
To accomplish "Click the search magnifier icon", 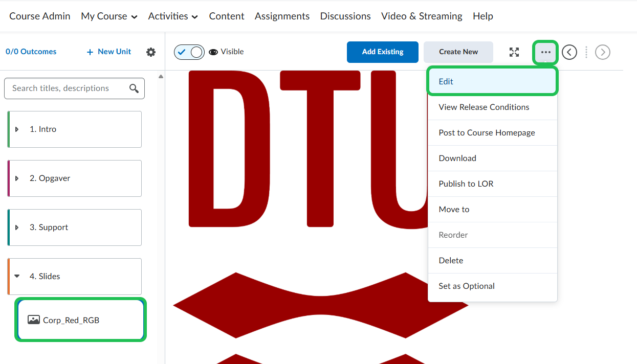I will (134, 88).
